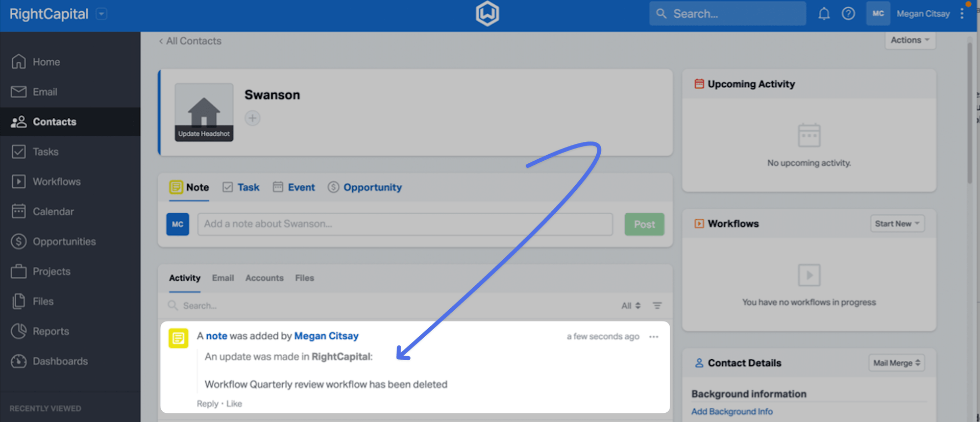Click the global Search field in the header
Screen dimensions: 980x422
(727, 14)
